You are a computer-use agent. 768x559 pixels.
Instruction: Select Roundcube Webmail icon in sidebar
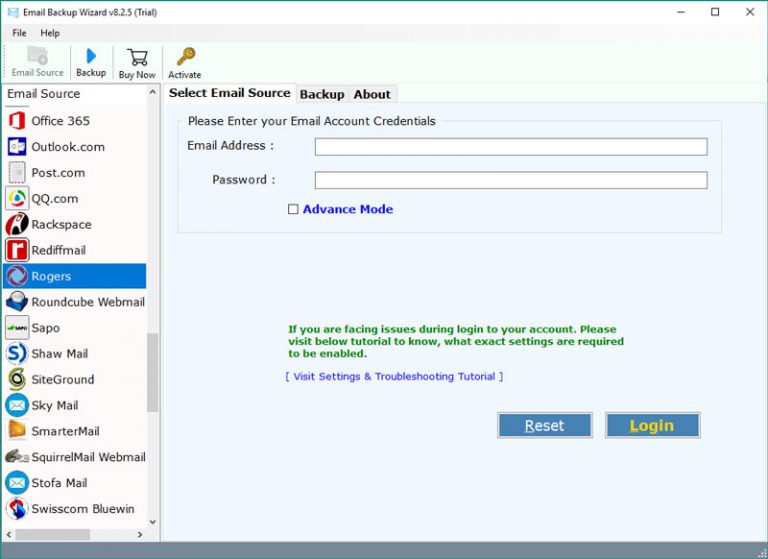point(16,302)
